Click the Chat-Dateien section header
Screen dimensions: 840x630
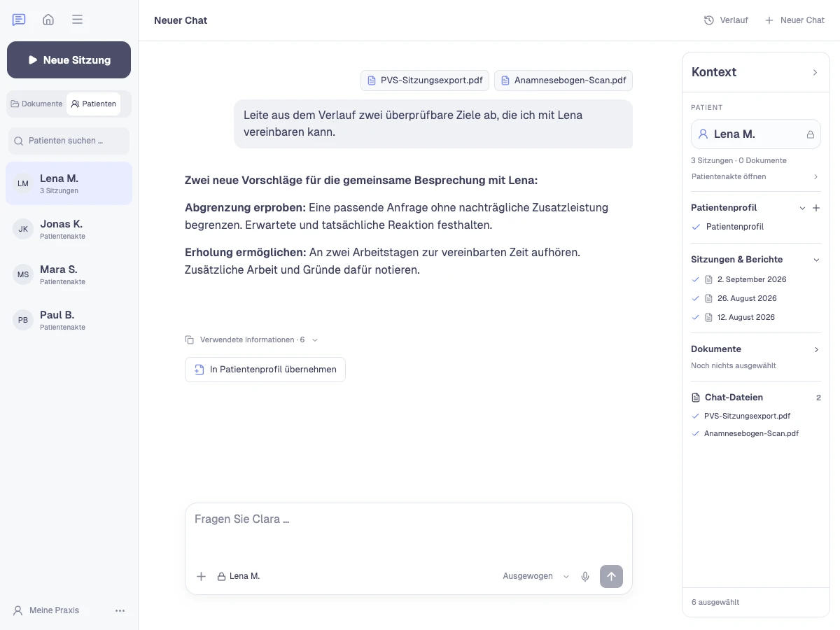(756, 397)
